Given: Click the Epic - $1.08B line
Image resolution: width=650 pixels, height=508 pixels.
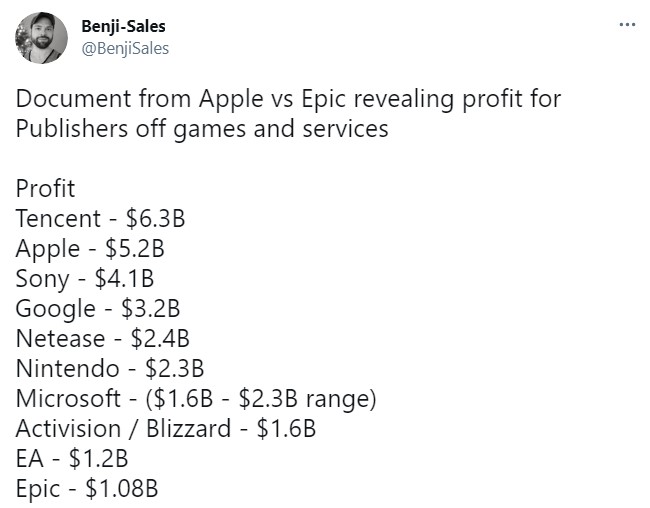Looking at the screenshot, I should tap(87, 489).
